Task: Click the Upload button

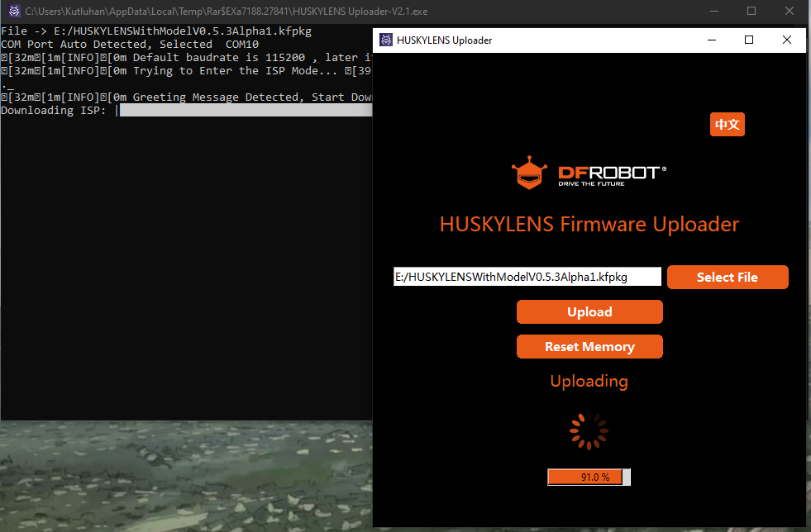Action: click(589, 311)
